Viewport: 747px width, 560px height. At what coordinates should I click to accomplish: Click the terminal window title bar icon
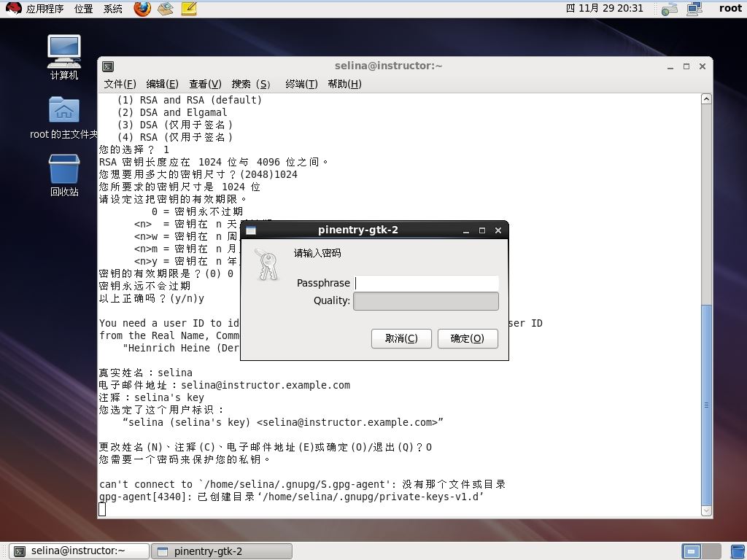tap(108, 66)
